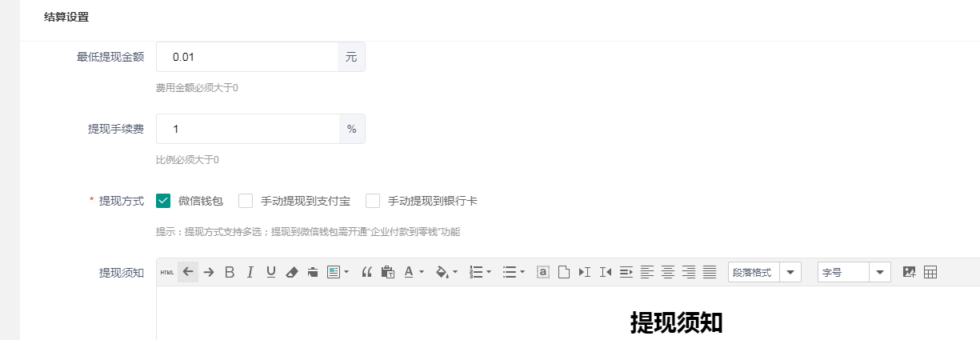
Task: Click the 元 unit suffix
Action: 351,57
